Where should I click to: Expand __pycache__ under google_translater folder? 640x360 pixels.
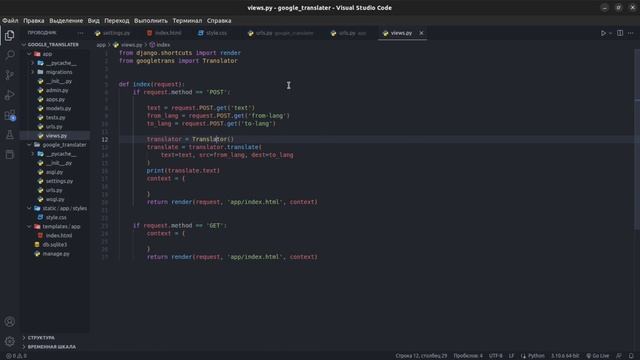pos(61,154)
